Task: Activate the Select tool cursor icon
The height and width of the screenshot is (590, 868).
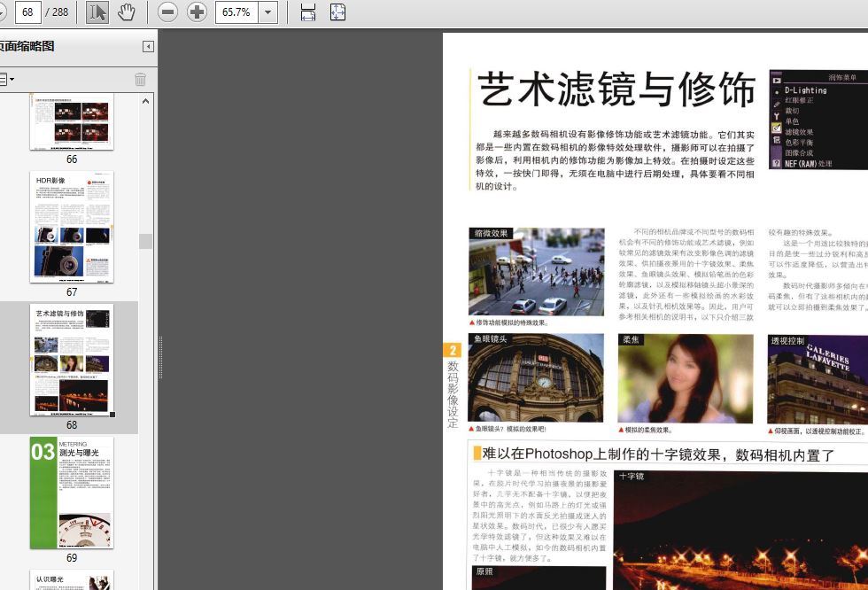Action: point(97,12)
